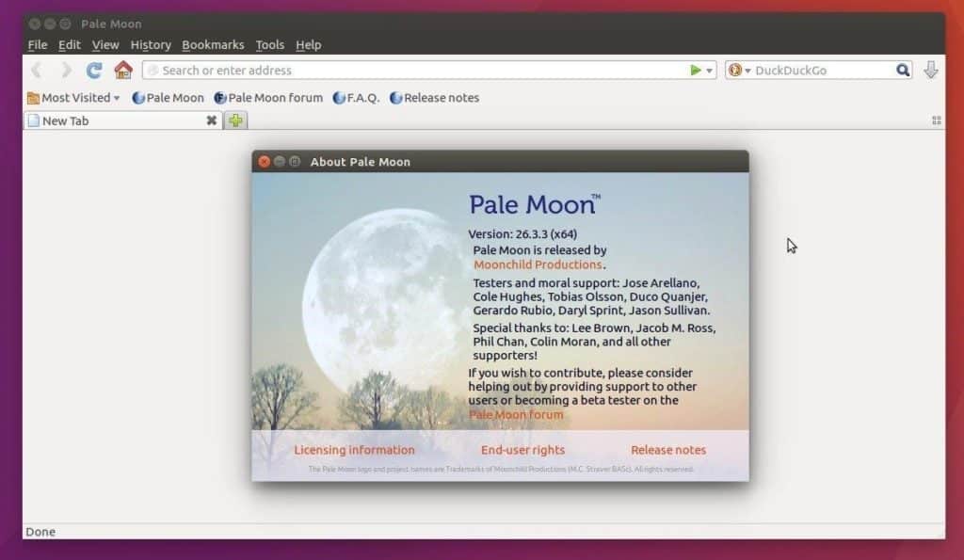The height and width of the screenshot is (560, 964).
Task: Open Release notes link in About dialog
Action: [x=668, y=450]
